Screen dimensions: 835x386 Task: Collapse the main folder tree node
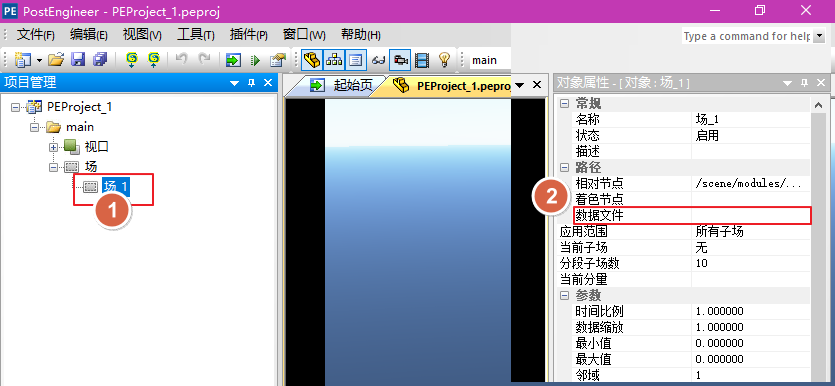click(x=35, y=127)
